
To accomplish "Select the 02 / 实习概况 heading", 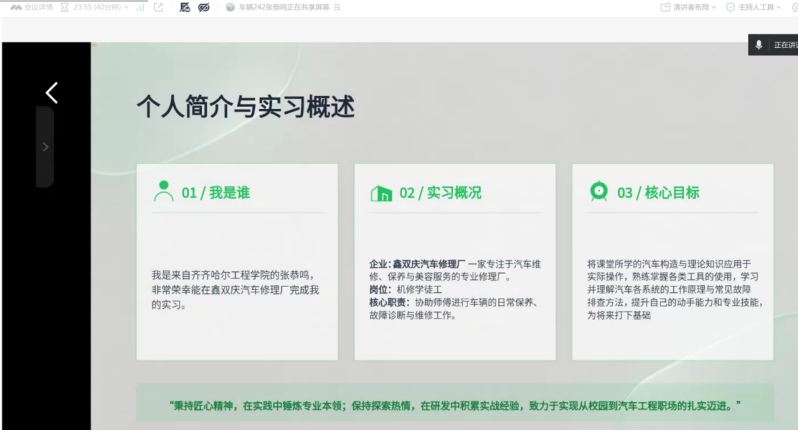I will tap(440, 193).
